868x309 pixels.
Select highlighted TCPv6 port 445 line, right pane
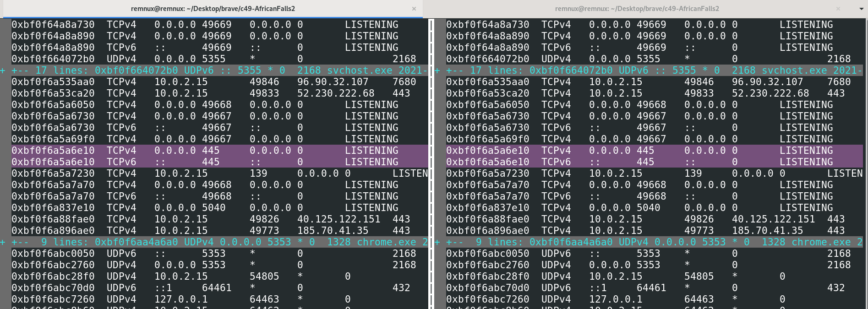[655, 162]
